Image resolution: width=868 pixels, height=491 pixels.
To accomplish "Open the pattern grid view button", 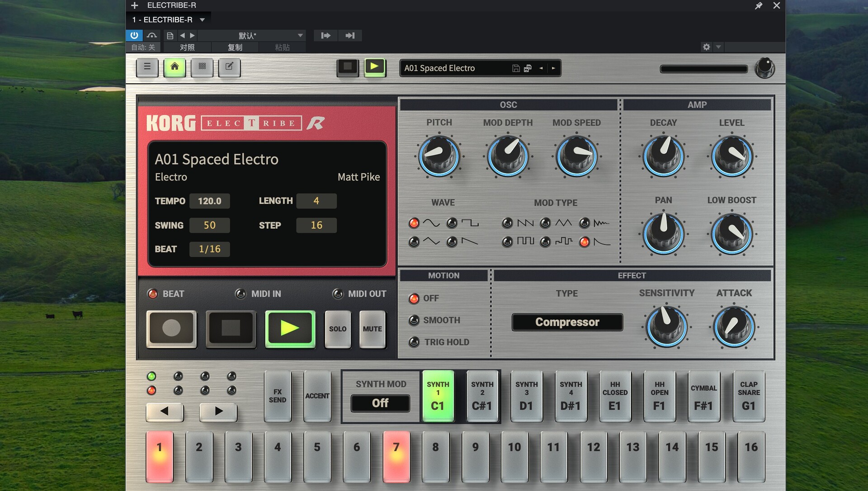I will click(202, 67).
